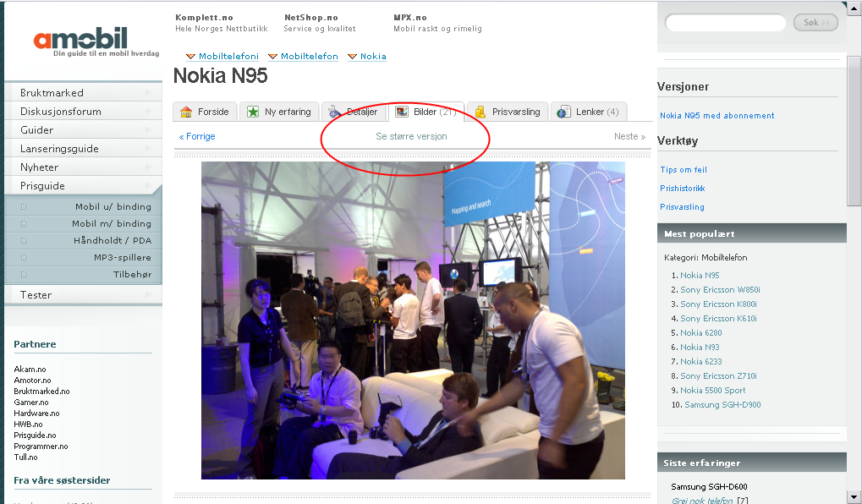Click the bullet icon next to Håndholdt / PDA
This screenshot has width=862, height=504.
point(24,241)
